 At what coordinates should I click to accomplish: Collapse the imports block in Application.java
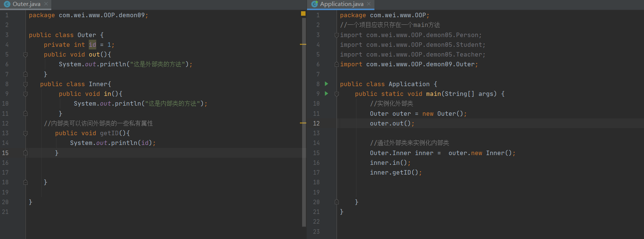tap(337, 35)
